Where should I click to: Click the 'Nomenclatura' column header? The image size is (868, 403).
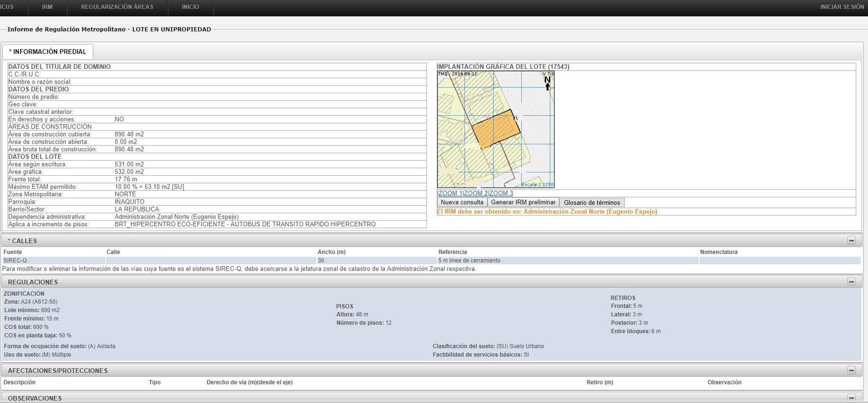point(719,252)
